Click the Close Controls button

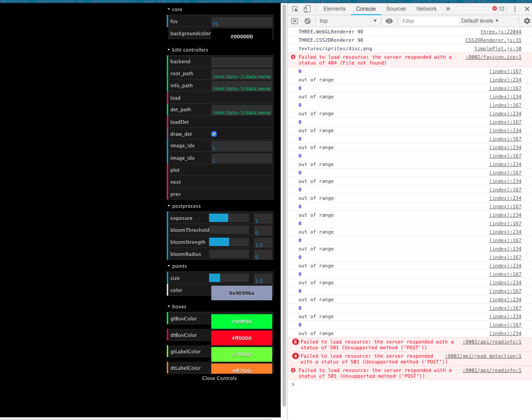[x=219, y=378]
